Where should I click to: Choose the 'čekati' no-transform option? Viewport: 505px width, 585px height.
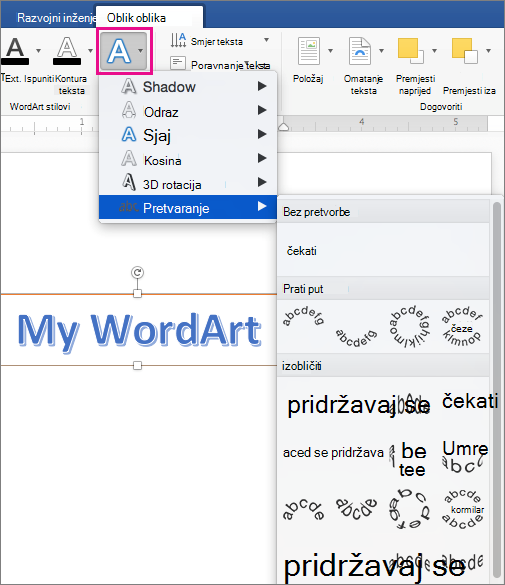pyautogui.click(x=301, y=251)
